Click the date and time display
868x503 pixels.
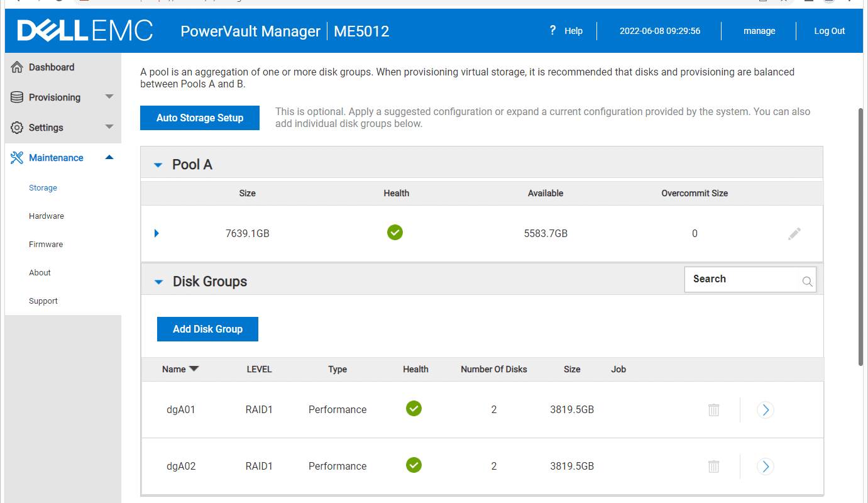(660, 31)
